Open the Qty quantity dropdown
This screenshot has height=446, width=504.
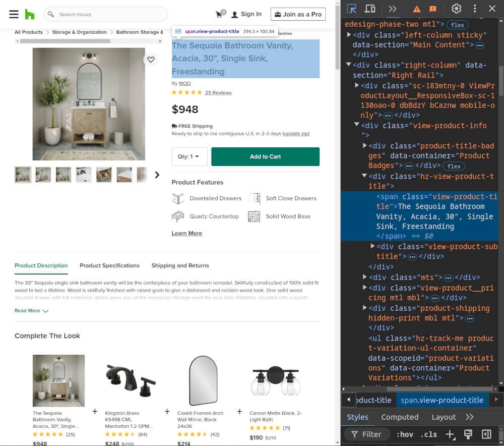(x=190, y=157)
